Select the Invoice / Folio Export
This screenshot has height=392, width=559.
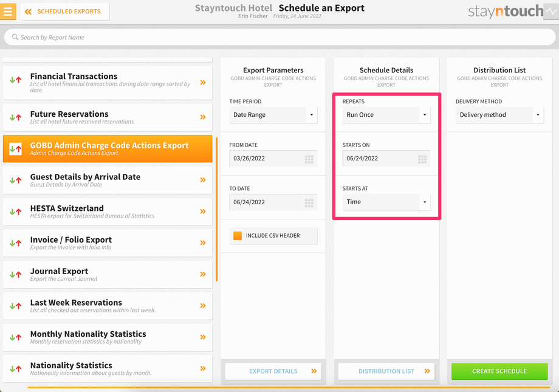pyautogui.click(x=108, y=243)
